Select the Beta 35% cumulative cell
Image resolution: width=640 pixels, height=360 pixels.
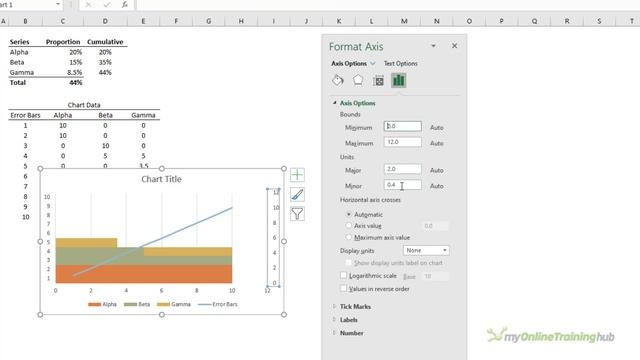click(x=105, y=62)
